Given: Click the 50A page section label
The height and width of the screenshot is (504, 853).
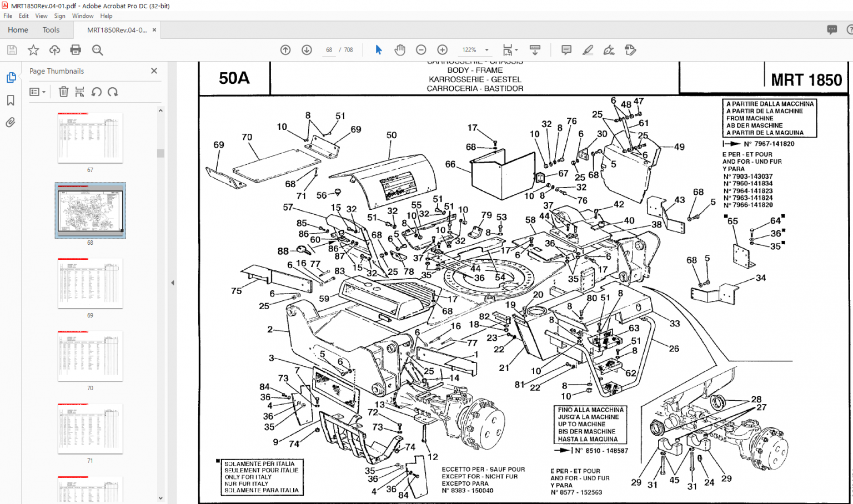Looking at the screenshot, I should tap(234, 78).
